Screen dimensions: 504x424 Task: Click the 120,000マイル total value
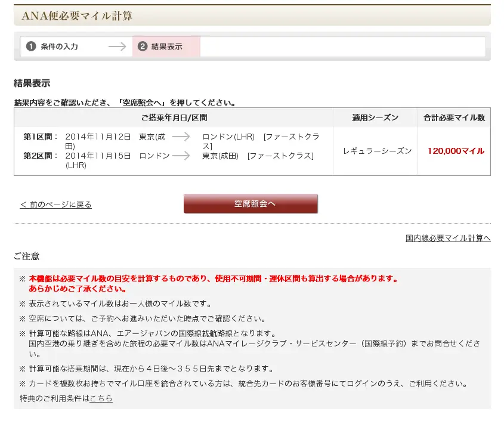(x=456, y=151)
